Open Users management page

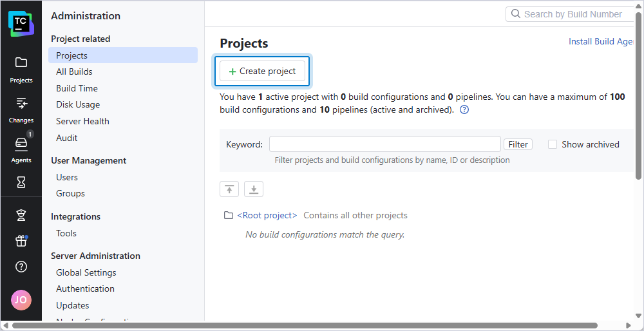pyautogui.click(x=67, y=177)
